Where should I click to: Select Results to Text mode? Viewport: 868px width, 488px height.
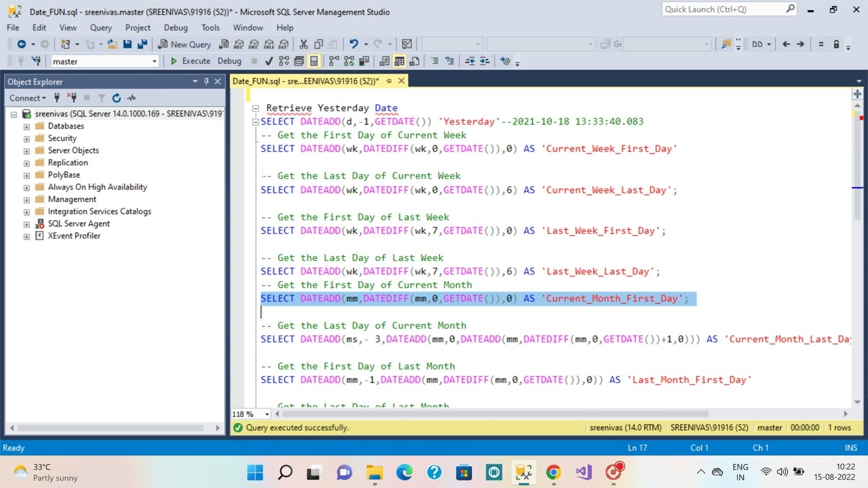coord(384,61)
